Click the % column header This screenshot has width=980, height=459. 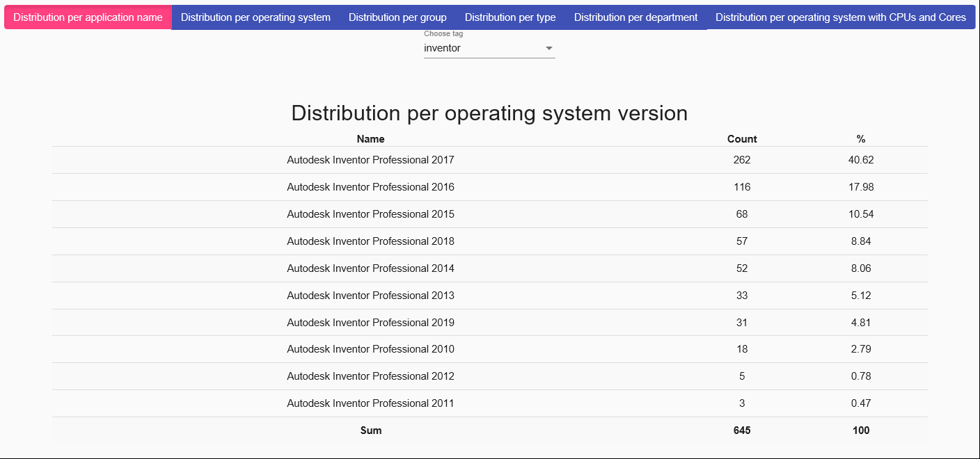tap(861, 139)
